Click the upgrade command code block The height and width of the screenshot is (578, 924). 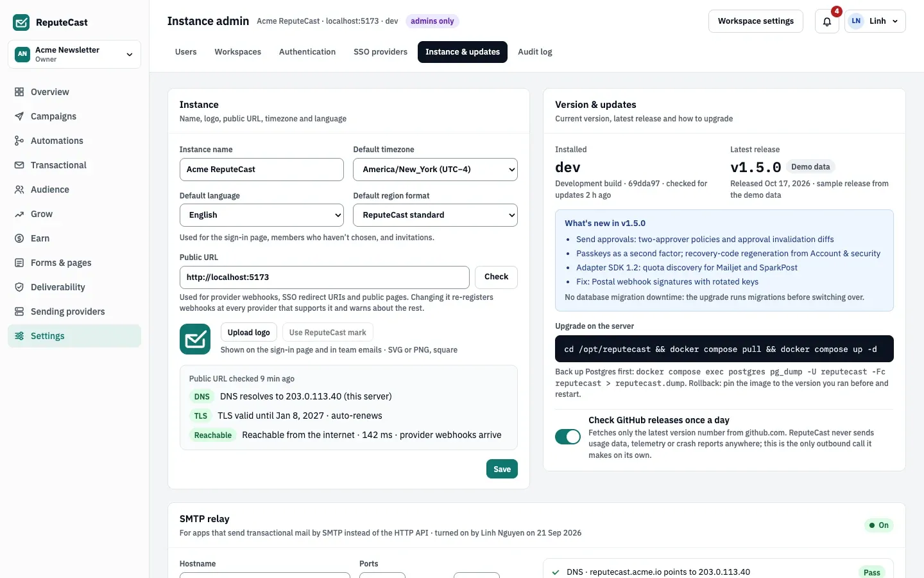coord(724,349)
